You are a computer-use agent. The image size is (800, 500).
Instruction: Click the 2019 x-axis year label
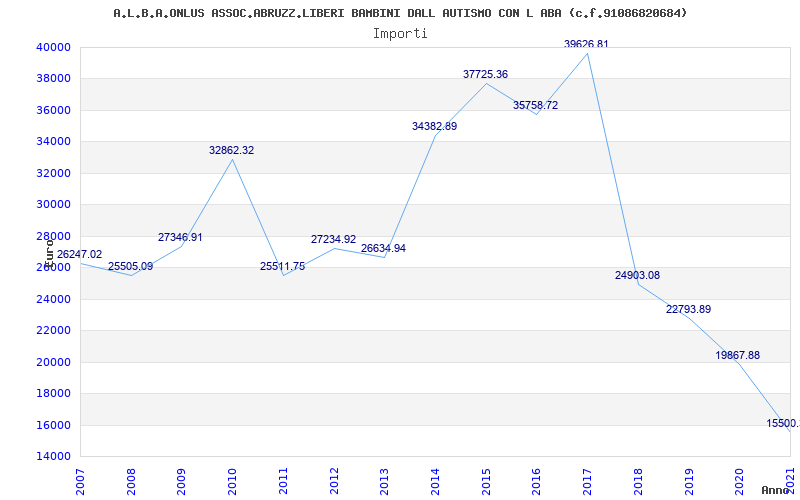[x=688, y=482]
